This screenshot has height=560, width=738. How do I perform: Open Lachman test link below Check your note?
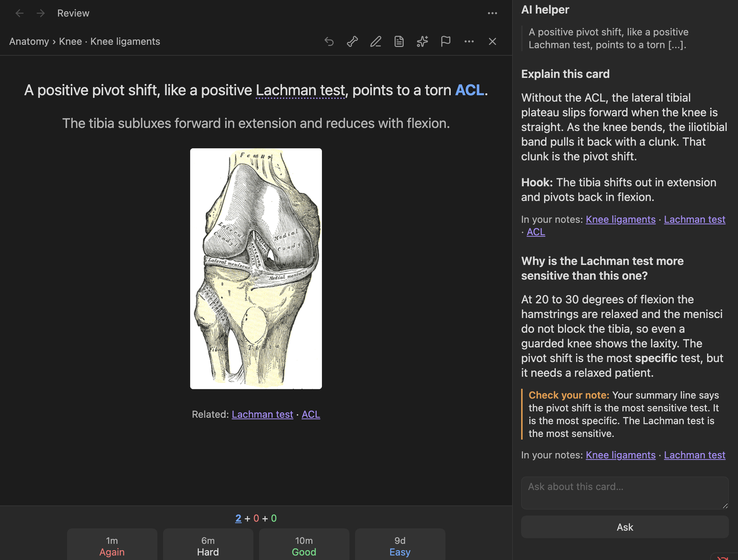[695, 455]
